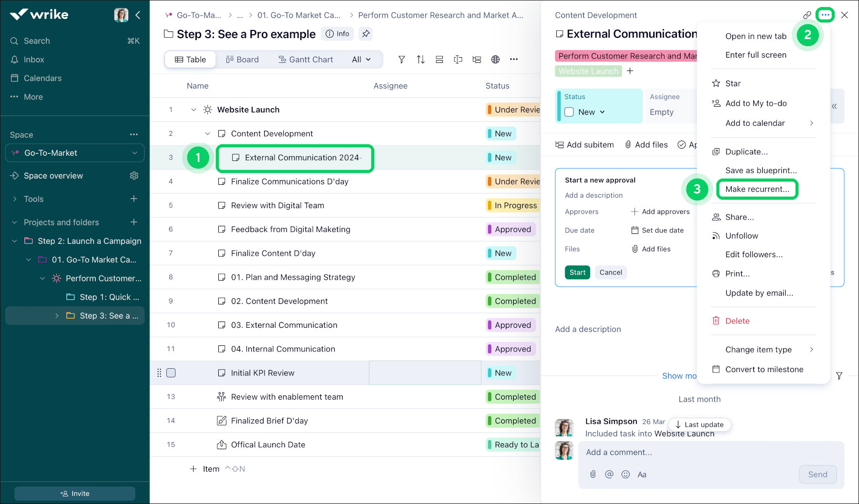Click the Invite button in sidebar
Viewport: 859px width, 504px height.
click(x=75, y=494)
